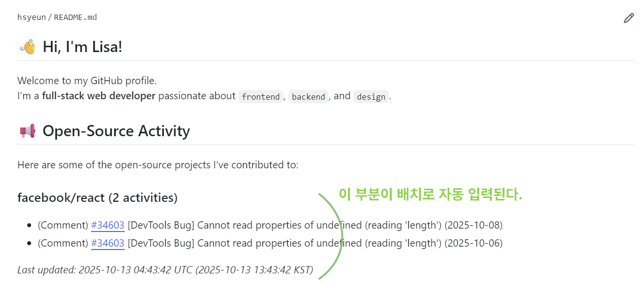Viewport: 644px width, 286px height.
Task: Click hsyeun in the file path
Action: [x=32, y=18]
